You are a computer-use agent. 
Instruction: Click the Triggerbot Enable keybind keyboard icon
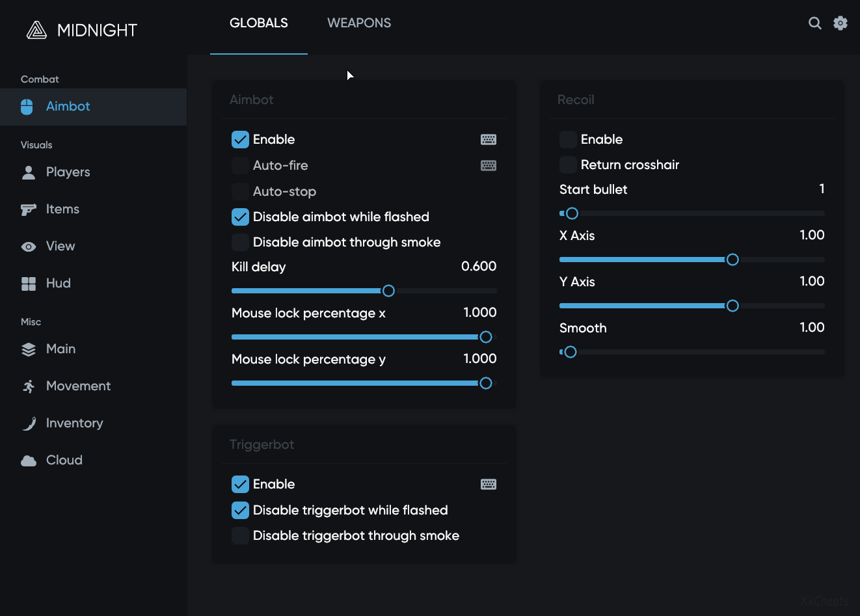tap(488, 485)
